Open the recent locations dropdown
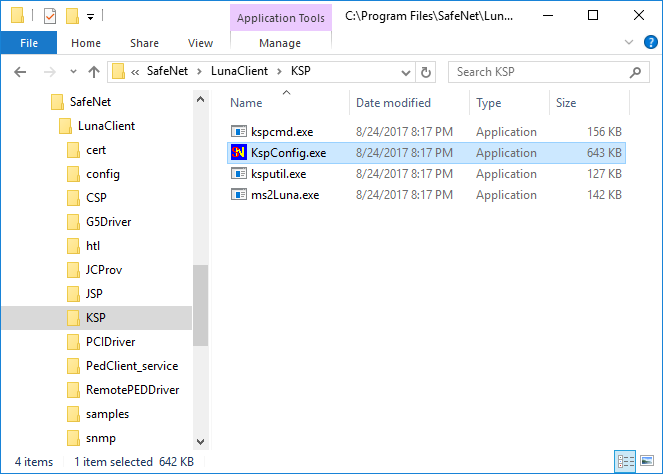The height and width of the screenshot is (474, 663). pos(72,72)
